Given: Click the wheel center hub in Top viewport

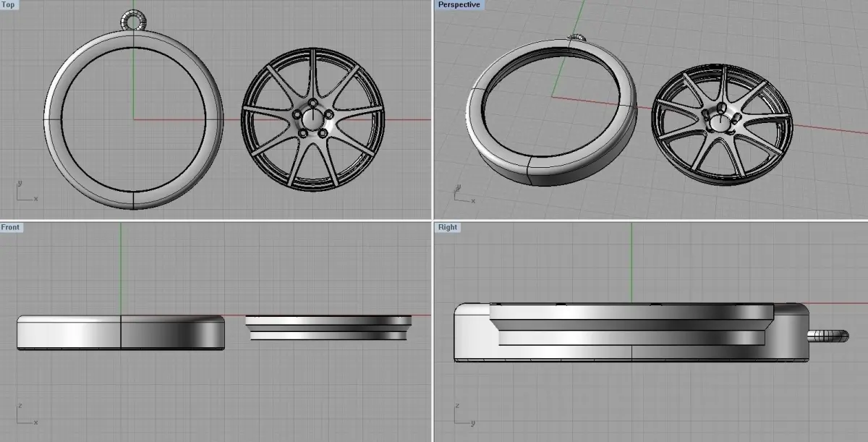Looking at the screenshot, I should click(x=311, y=120).
